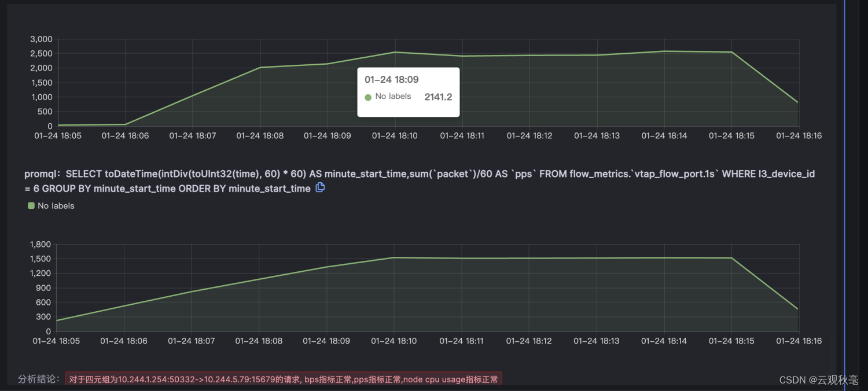This screenshot has width=868, height=391.
Task: Click the green legend swatch beside No labels
Action: click(31, 205)
